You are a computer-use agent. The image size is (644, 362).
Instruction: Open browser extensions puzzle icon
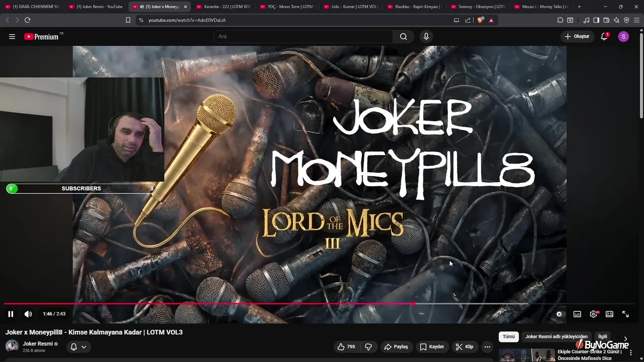(560, 20)
